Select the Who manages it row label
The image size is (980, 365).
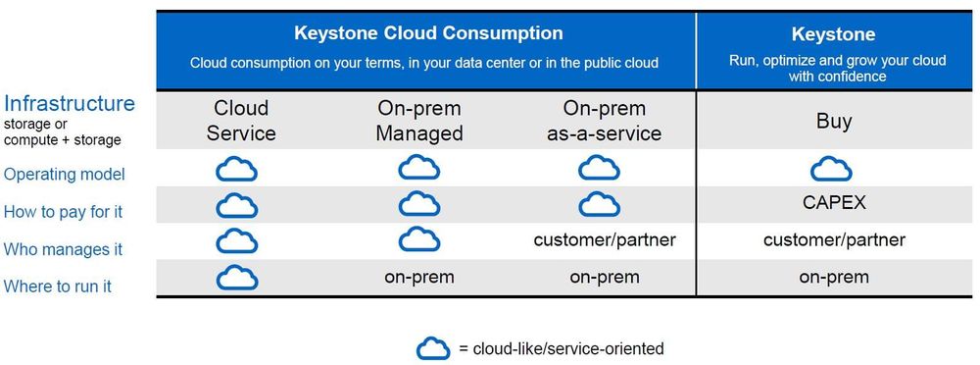pyautogui.click(x=63, y=249)
